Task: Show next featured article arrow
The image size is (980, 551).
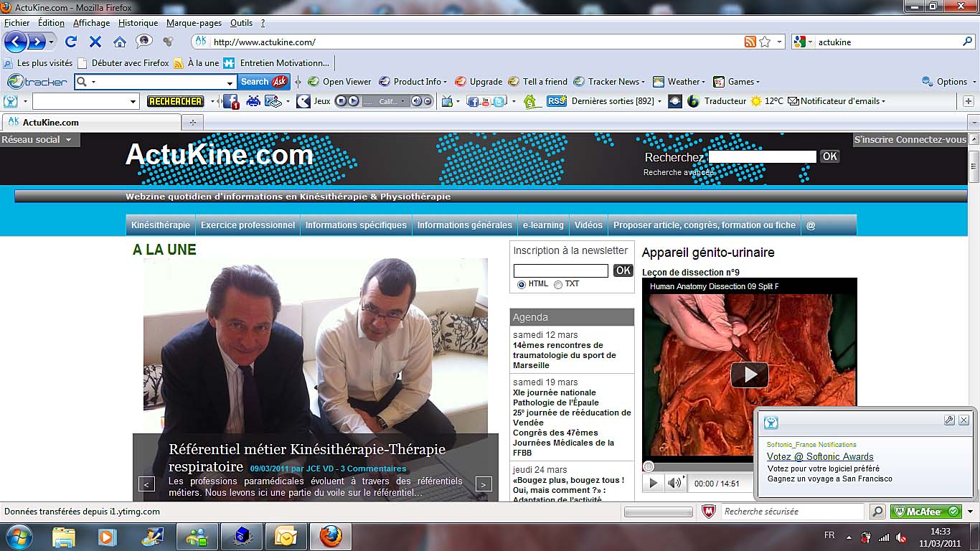Action: 484,484
